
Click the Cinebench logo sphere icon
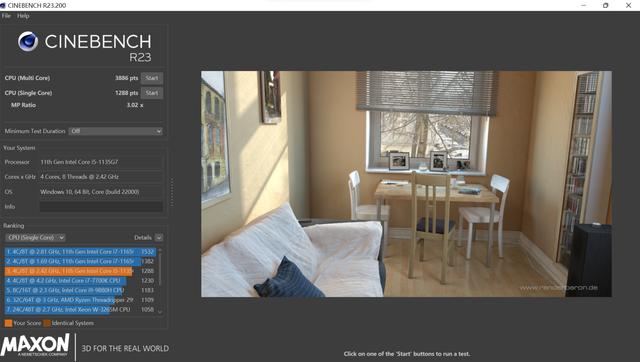[28, 41]
